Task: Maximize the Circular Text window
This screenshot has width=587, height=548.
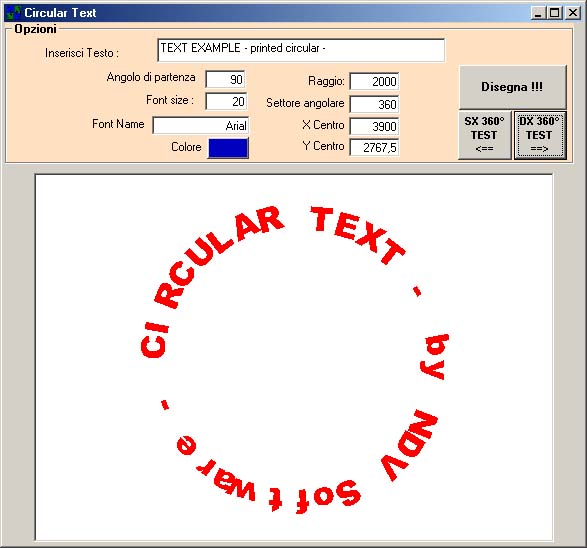Action: pyautogui.click(x=554, y=13)
